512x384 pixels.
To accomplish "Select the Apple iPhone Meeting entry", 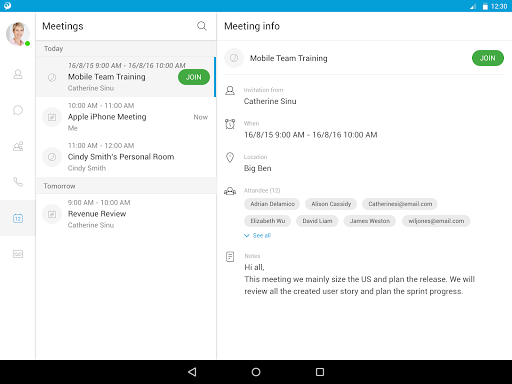I will 126,117.
